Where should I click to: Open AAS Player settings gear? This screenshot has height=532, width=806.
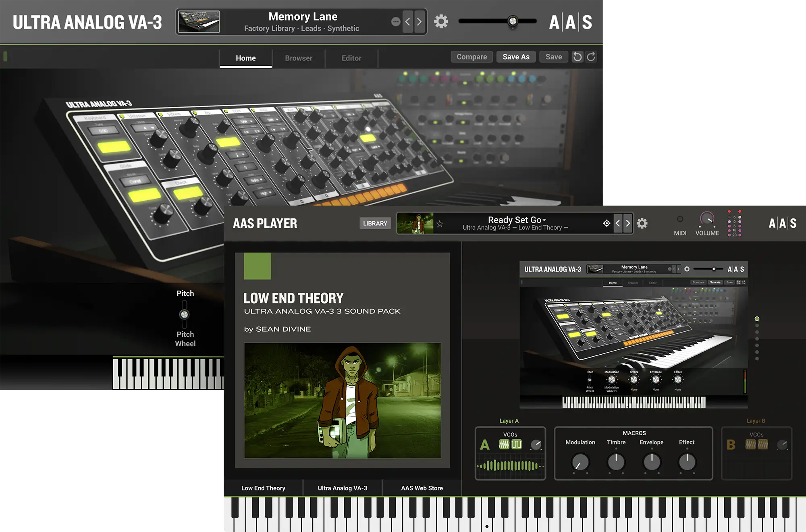click(x=642, y=223)
